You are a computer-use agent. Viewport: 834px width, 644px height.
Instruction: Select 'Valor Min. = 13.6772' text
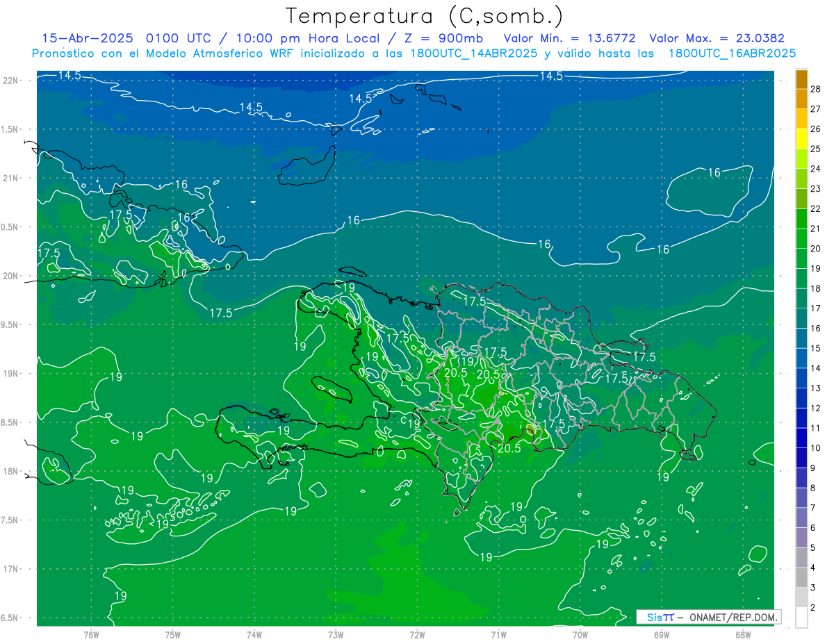571,38
